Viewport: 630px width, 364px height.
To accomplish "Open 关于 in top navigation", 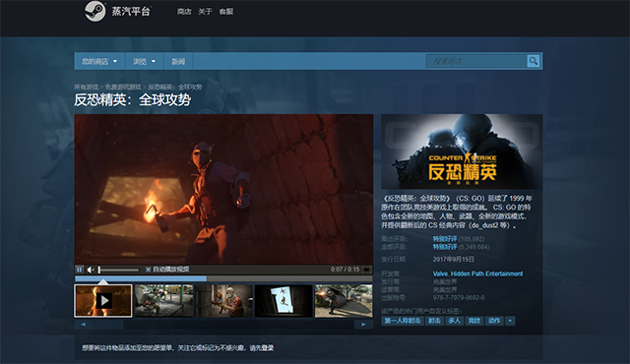I will point(205,12).
